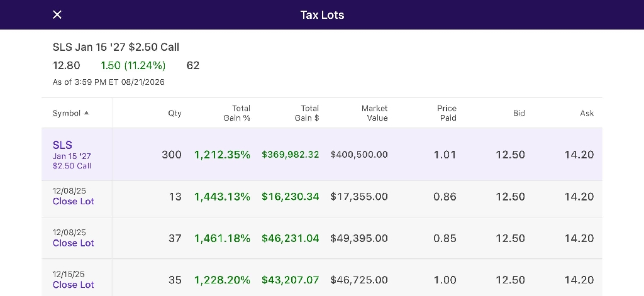Screen dimensions: 644x296
Task: Click the SLS Jan 15 '27 $2.50 Call title
Action: [x=116, y=47]
